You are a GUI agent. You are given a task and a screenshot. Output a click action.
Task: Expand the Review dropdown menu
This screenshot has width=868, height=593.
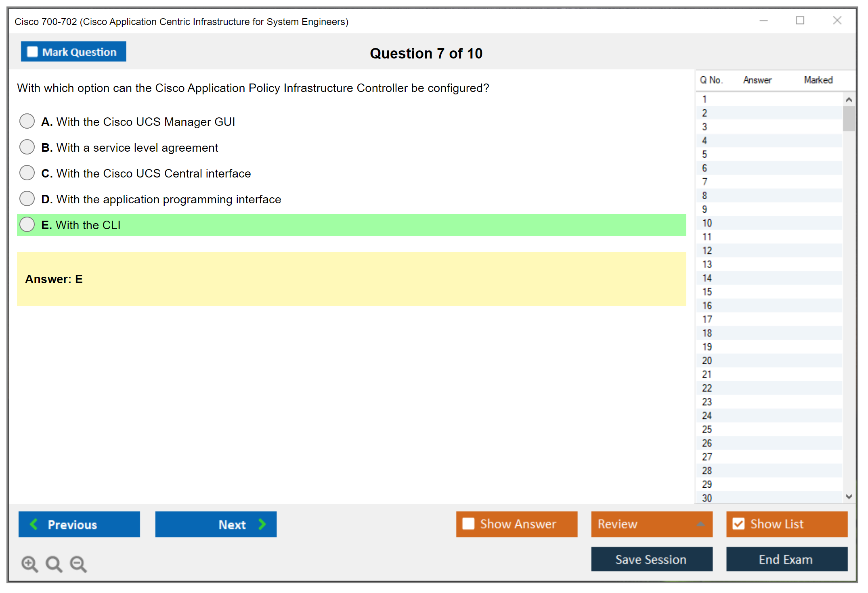(x=700, y=524)
